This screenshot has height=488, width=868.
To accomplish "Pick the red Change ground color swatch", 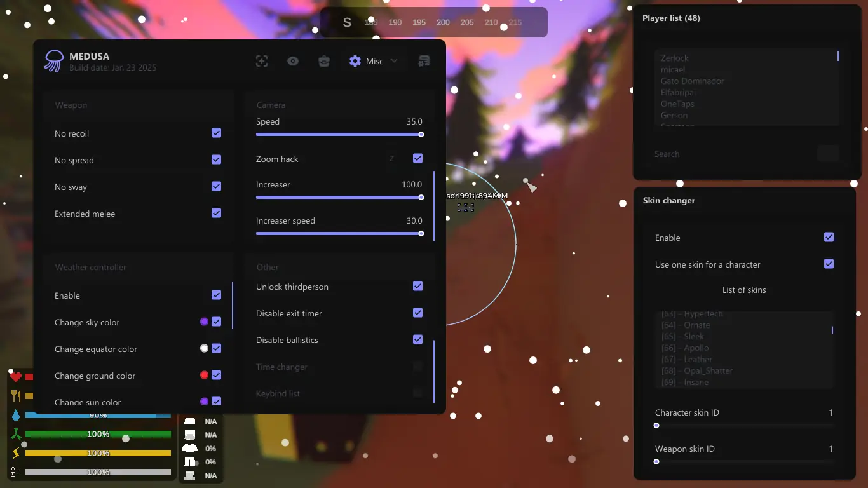I will click(204, 375).
